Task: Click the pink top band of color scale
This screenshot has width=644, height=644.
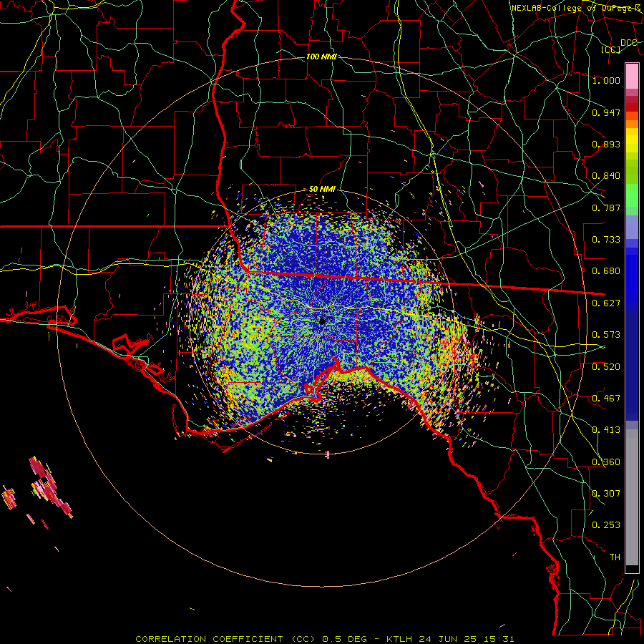Action: 632,76
